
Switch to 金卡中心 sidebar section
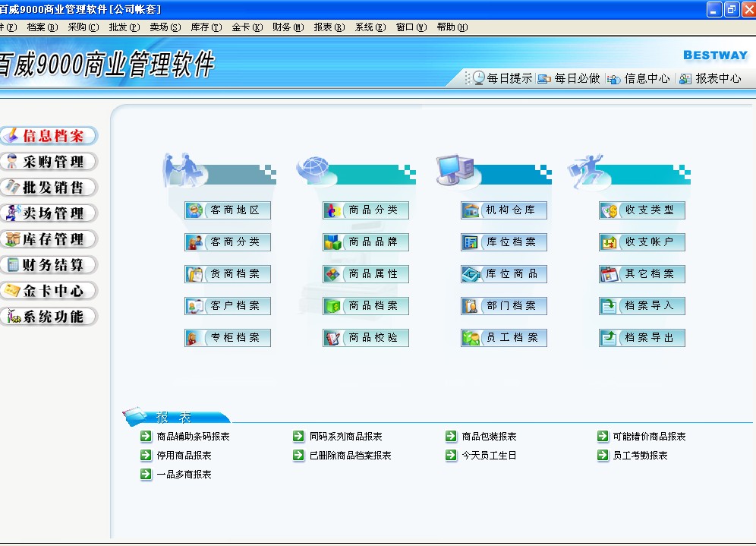pyautogui.click(x=50, y=291)
